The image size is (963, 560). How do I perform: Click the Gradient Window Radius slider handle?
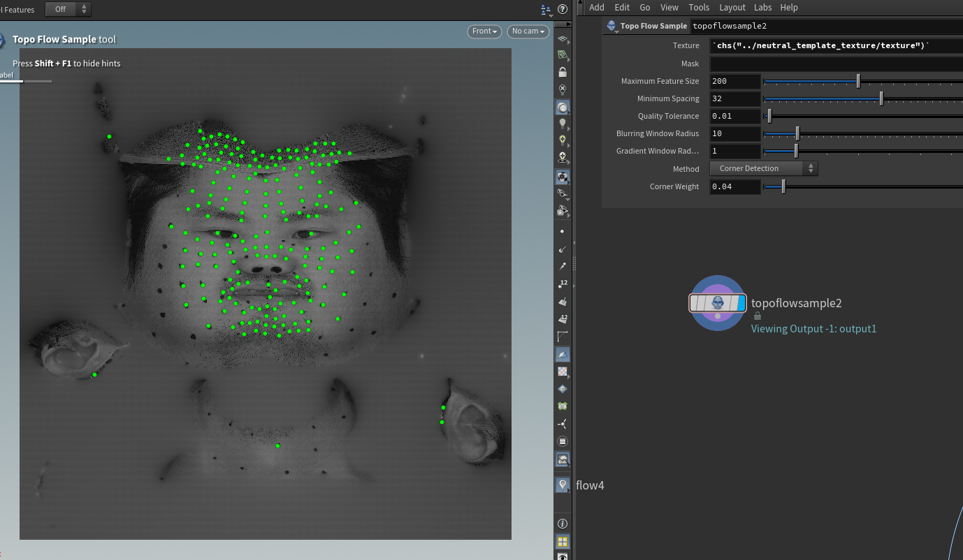coord(796,151)
